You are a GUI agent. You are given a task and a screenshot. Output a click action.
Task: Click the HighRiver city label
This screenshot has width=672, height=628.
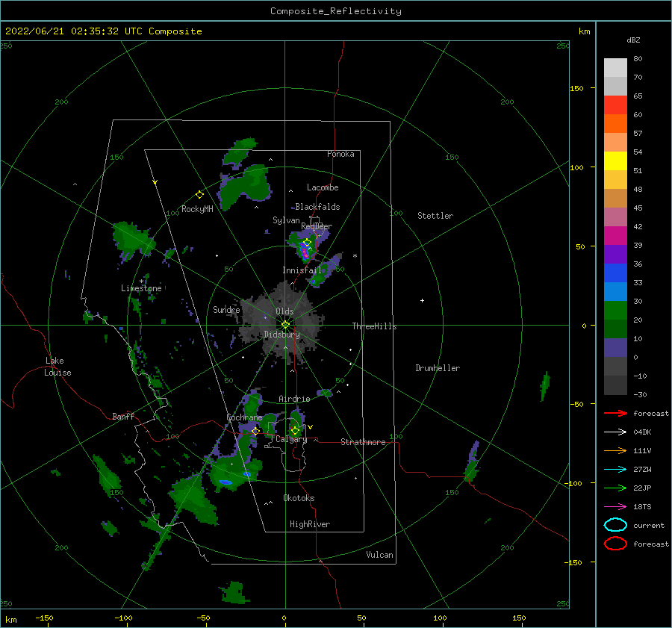310,524
